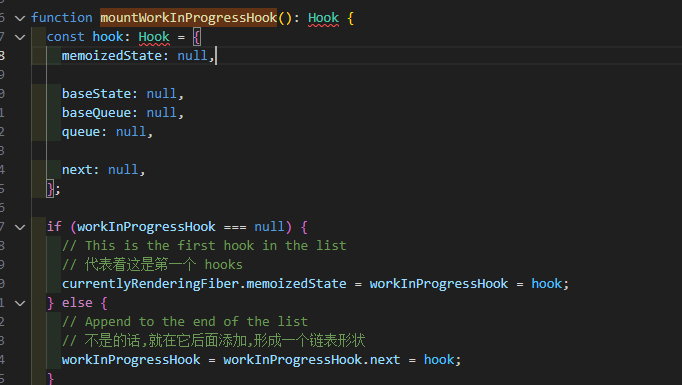
Task: Click workInProgressHook.next expression
Action: click(x=311, y=360)
